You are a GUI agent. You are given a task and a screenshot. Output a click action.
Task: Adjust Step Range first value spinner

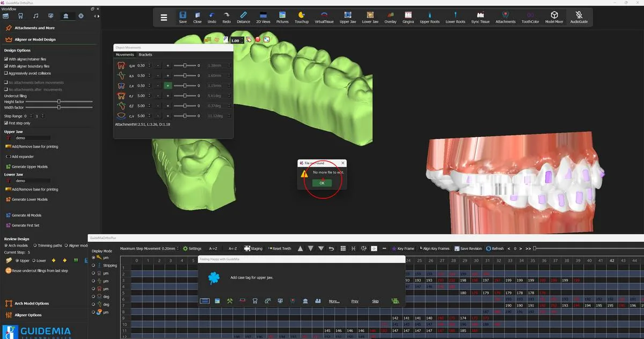tap(30, 116)
